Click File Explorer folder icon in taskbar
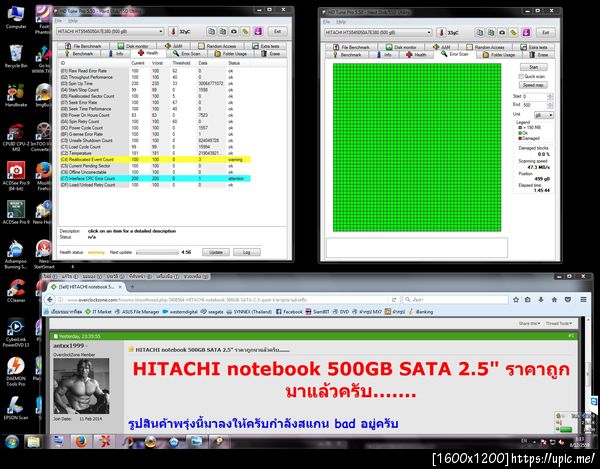 pyautogui.click(x=34, y=442)
